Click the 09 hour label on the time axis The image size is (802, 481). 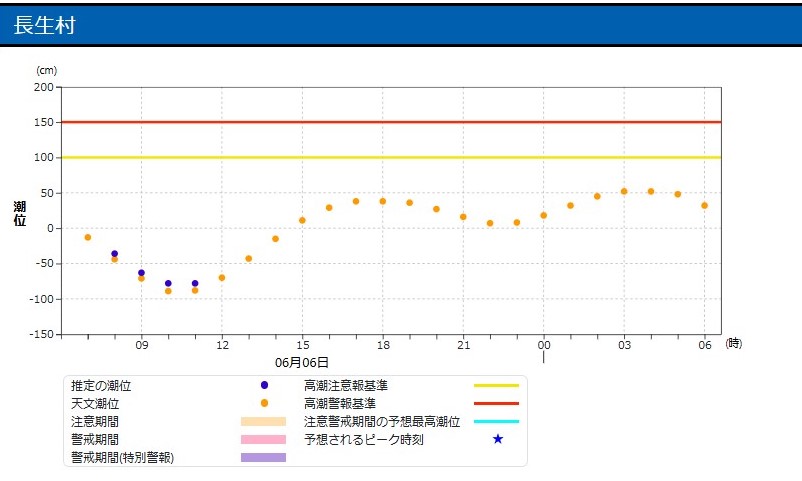tap(142, 345)
